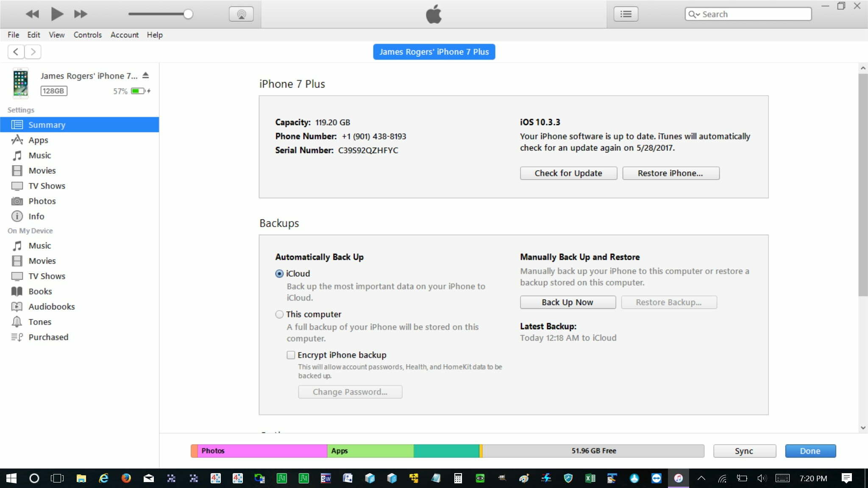The width and height of the screenshot is (868, 488).
Task: Click the AirPlay icon button
Action: point(241,14)
